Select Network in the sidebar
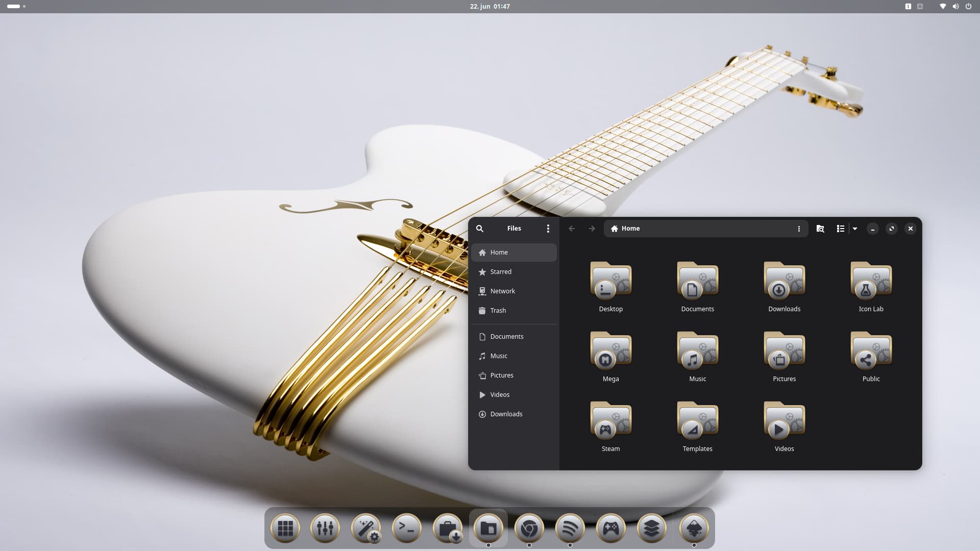The image size is (980, 551). pyautogui.click(x=502, y=291)
